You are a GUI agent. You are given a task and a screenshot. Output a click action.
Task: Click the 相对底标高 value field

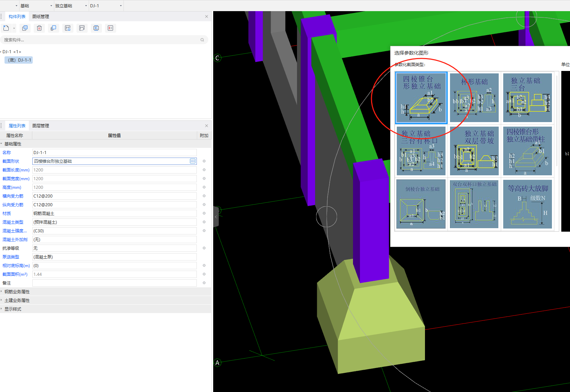pyautogui.click(x=114, y=265)
